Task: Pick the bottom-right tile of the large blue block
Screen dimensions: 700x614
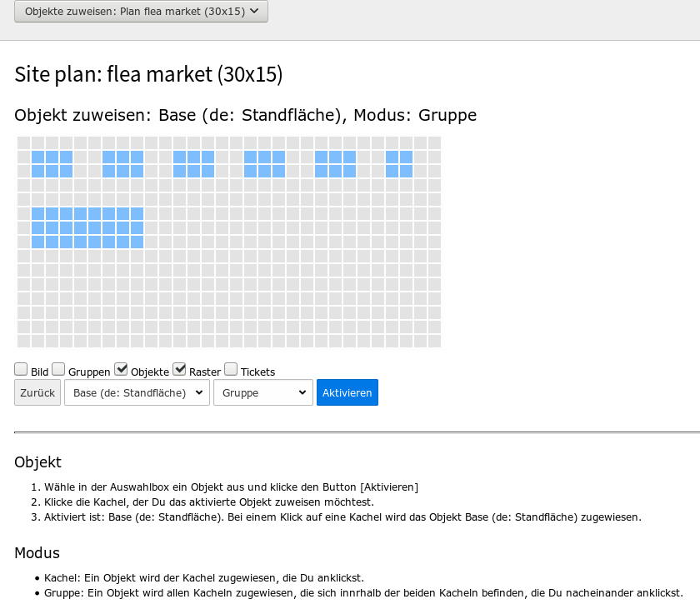Action: click(137, 242)
